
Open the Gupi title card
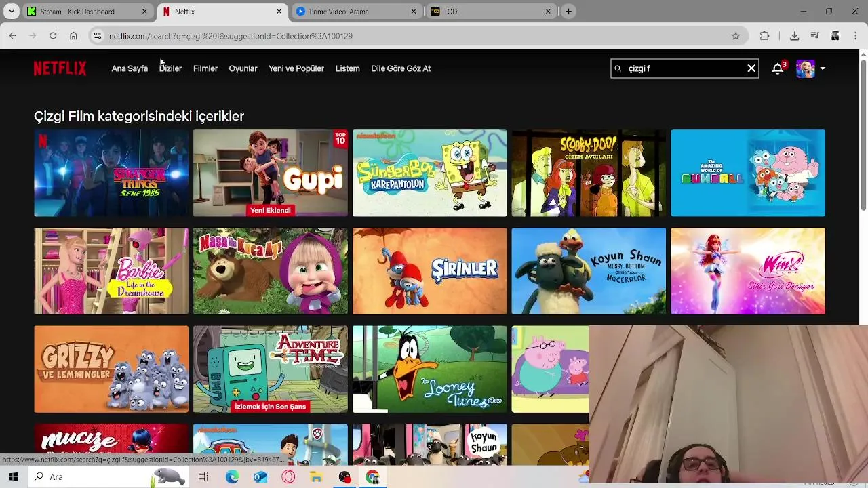[271, 173]
